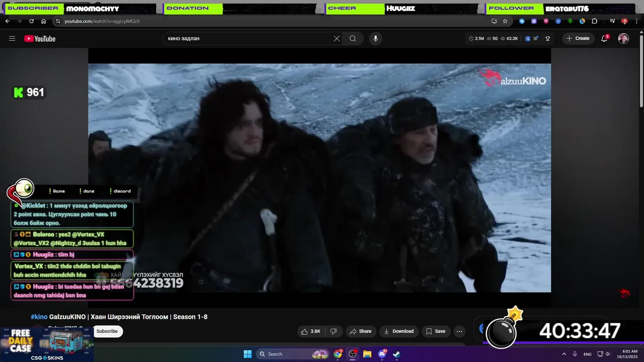The width and height of the screenshot is (644, 362).
Task: Click the 42.3K views stat
Action: pos(509,39)
